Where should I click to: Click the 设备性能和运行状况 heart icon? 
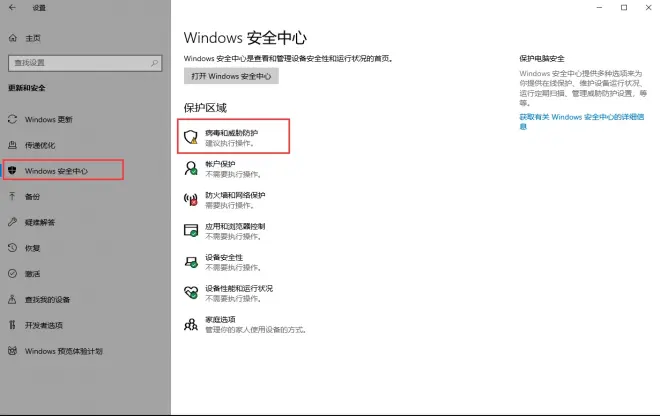coord(191,293)
